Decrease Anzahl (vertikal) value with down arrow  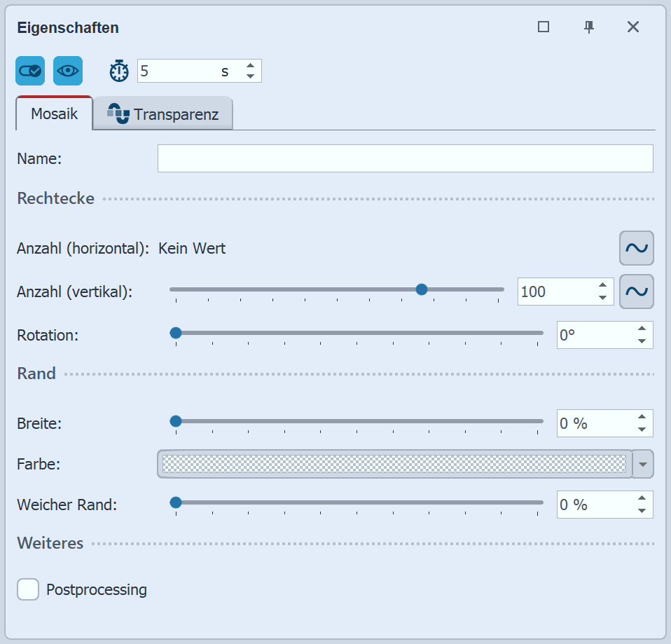click(x=602, y=297)
